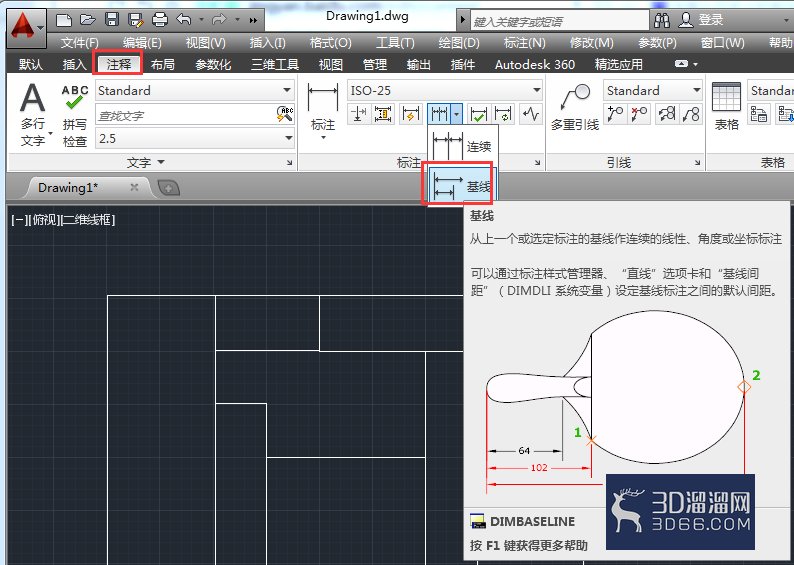Undo the last action
Screen dimensions: 794x565
pyautogui.click(x=184, y=20)
